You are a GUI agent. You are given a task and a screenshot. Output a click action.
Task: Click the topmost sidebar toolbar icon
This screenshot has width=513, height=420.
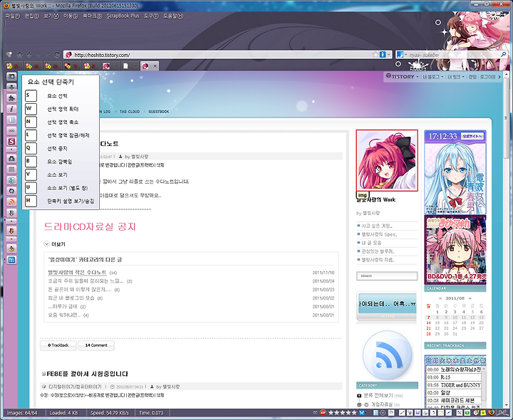(11, 76)
